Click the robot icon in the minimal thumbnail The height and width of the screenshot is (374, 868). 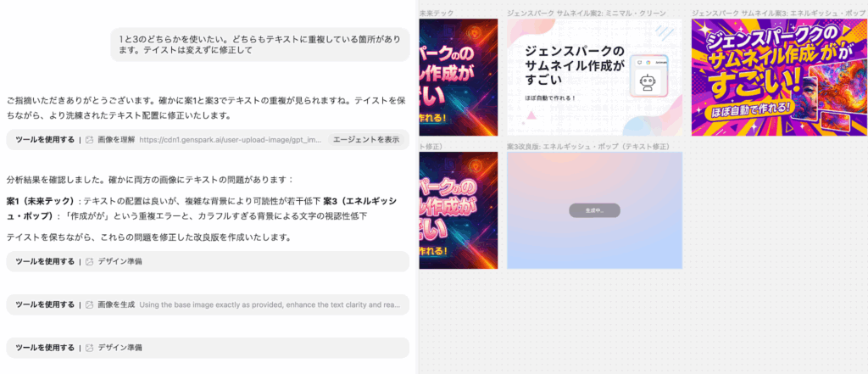649,83
